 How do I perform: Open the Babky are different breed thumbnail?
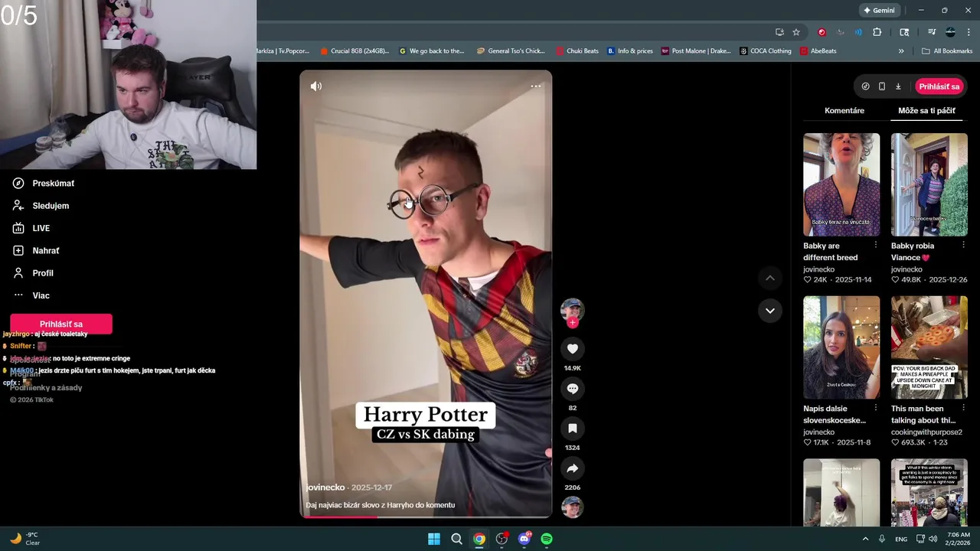pos(841,184)
